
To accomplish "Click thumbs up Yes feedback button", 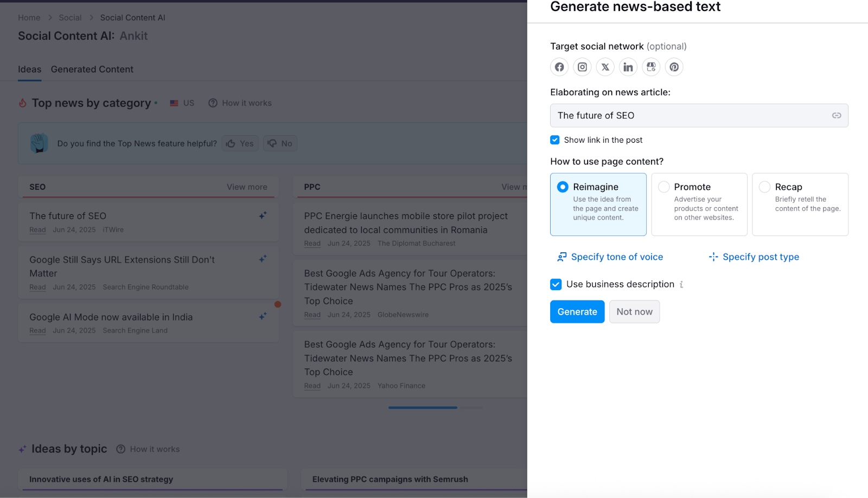I will pos(240,144).
